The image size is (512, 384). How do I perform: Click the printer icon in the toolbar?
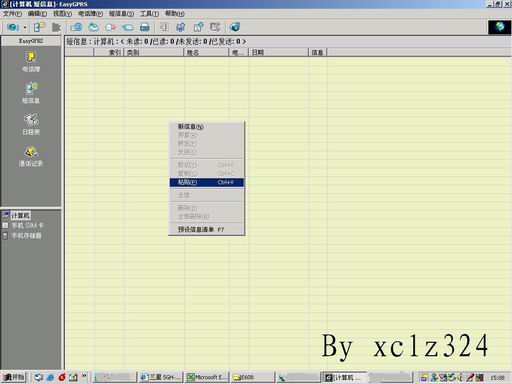coord(145,27)
